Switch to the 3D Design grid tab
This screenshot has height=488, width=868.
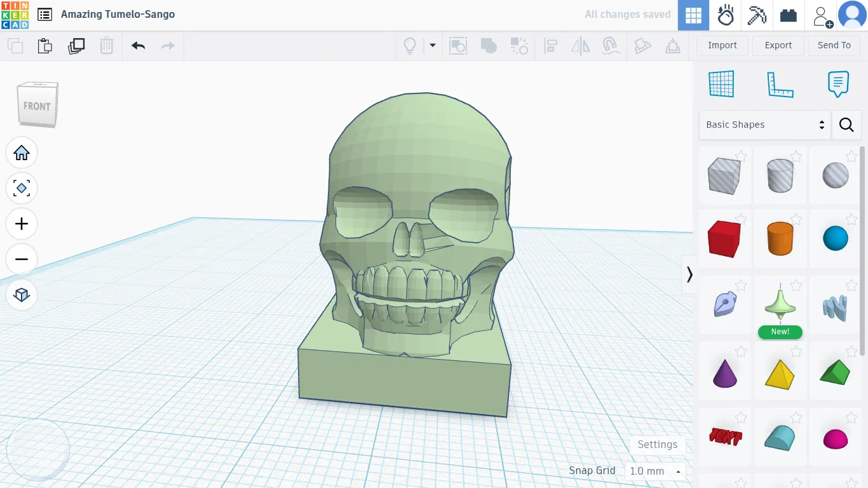693,15
